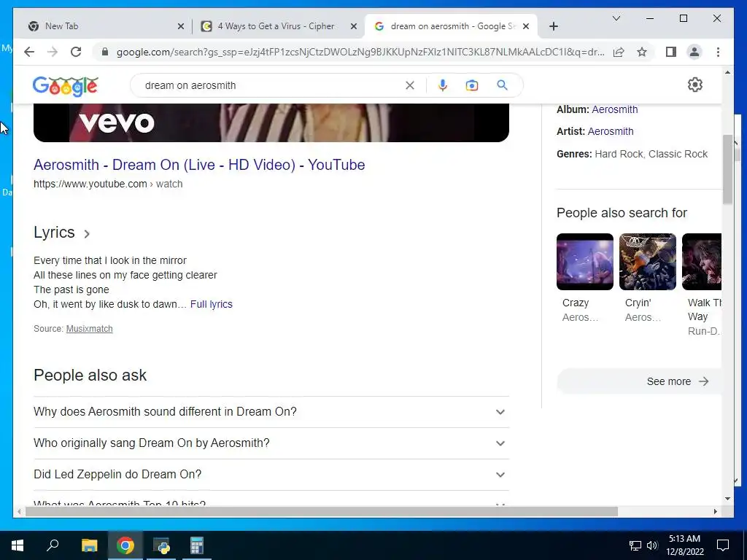The width and height of the screenshot is (747, 560).
Task: Open Crazy song thumbnail
Action: pos(584,262)
